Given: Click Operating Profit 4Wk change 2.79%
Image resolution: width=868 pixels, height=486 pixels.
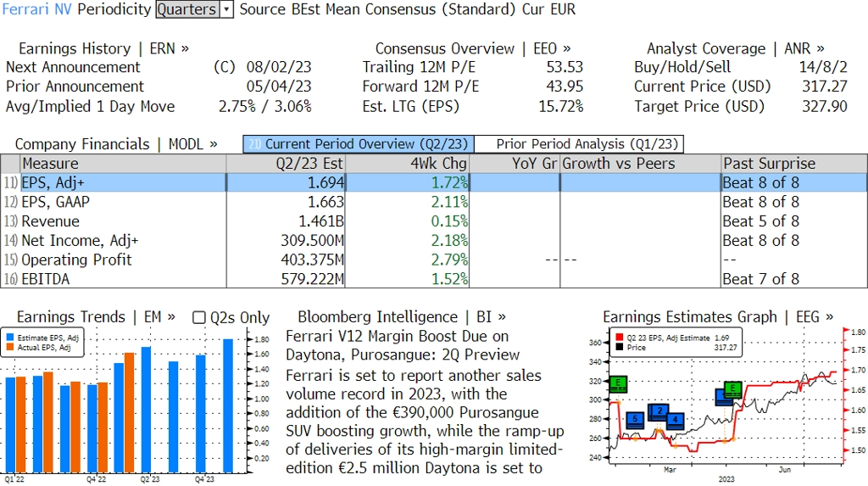Looking at the screenshot, I should (x=449, y=260).
